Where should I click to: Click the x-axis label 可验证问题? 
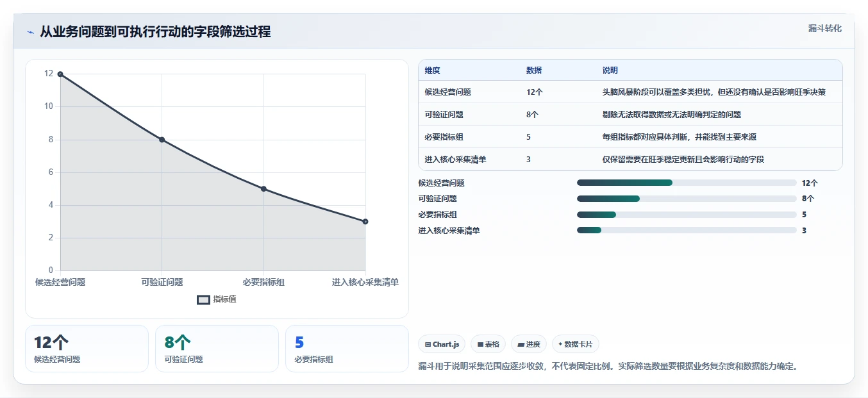[x=162, y=282]
